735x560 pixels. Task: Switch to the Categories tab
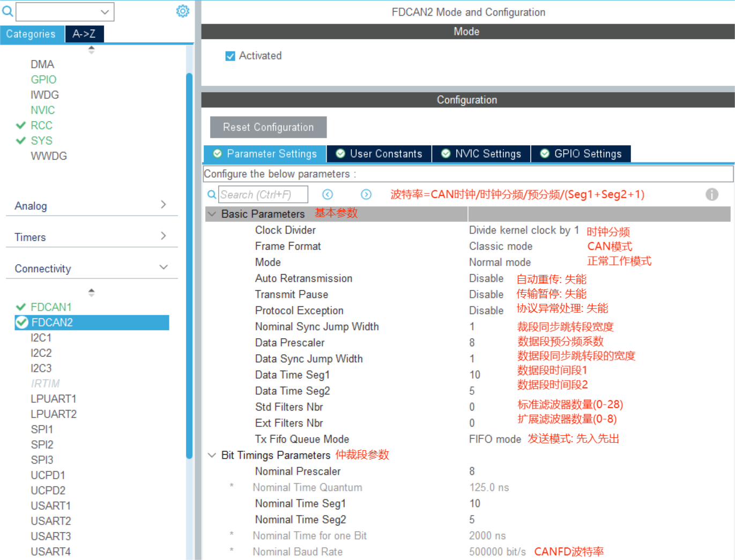click(x=32, y=34)
